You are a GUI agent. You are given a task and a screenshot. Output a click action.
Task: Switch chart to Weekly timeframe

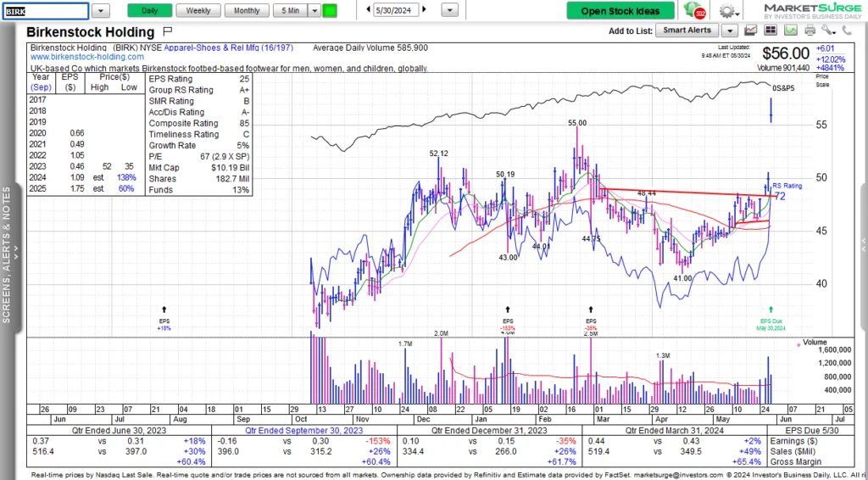[198, 10]
